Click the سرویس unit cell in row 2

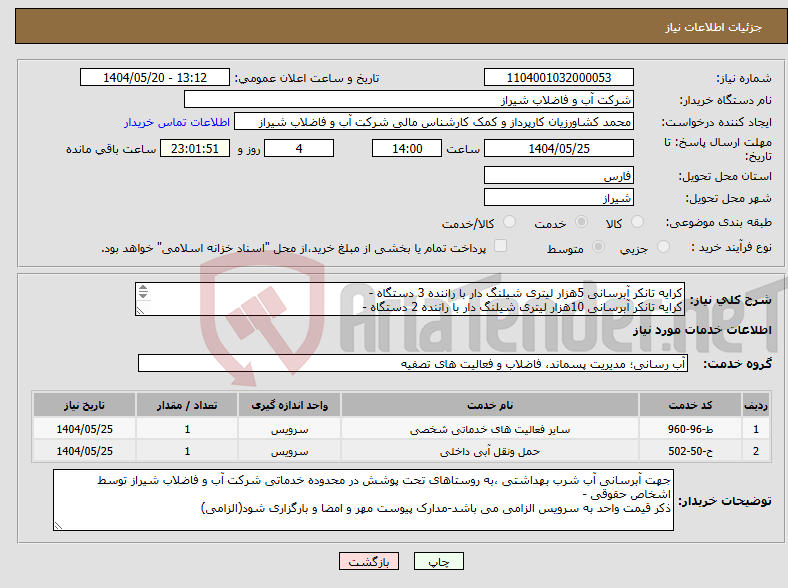(289, 451)
